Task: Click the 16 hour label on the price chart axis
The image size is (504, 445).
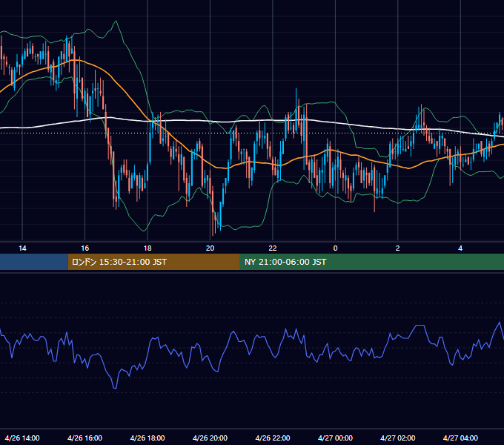Action: pos(84,248)
